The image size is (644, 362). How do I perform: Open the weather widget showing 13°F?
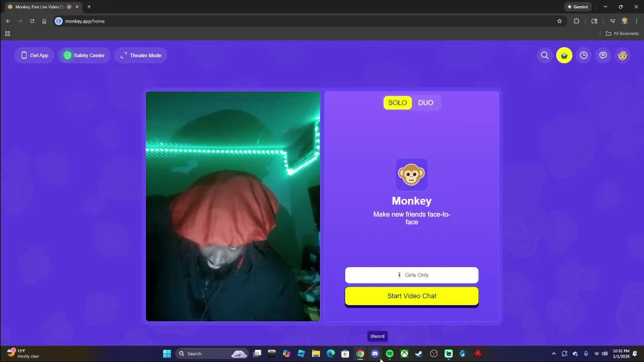[23, 353]
